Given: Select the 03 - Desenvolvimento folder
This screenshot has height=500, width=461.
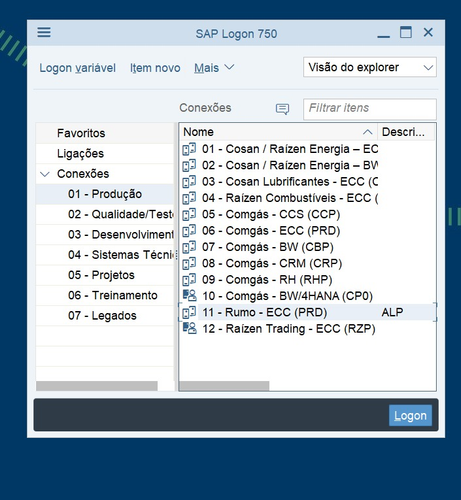Looking at the screenshot, I should pos(105,235).
